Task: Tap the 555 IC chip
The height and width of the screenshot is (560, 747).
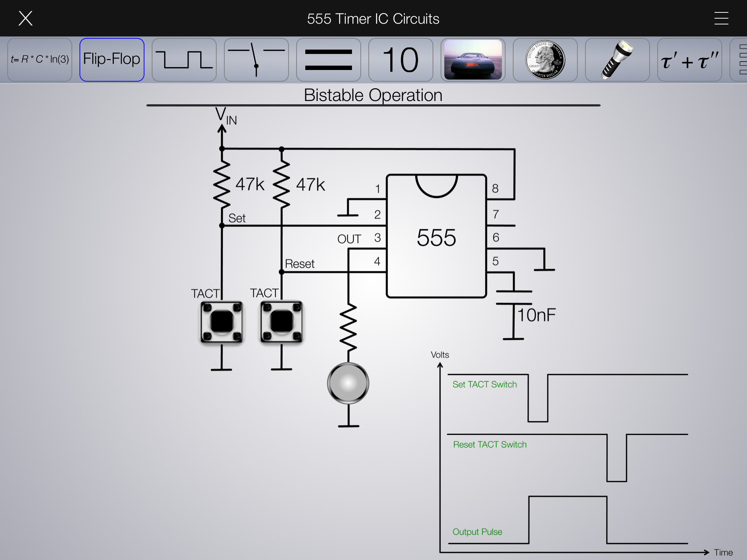Action: (x=437, y=236)
